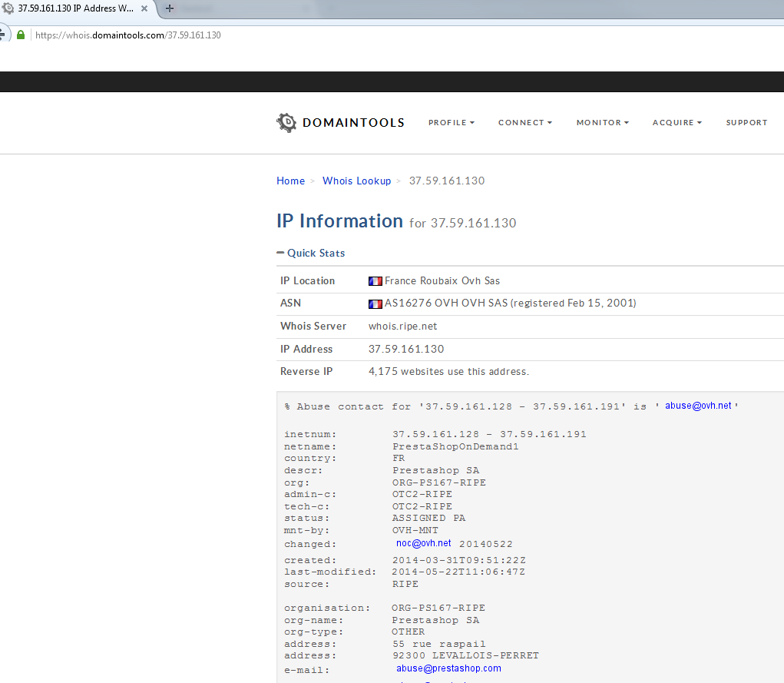Click 'AS16276 OVH OVH SAS' ASN value
784x683 pixels.
coord(446,303)
